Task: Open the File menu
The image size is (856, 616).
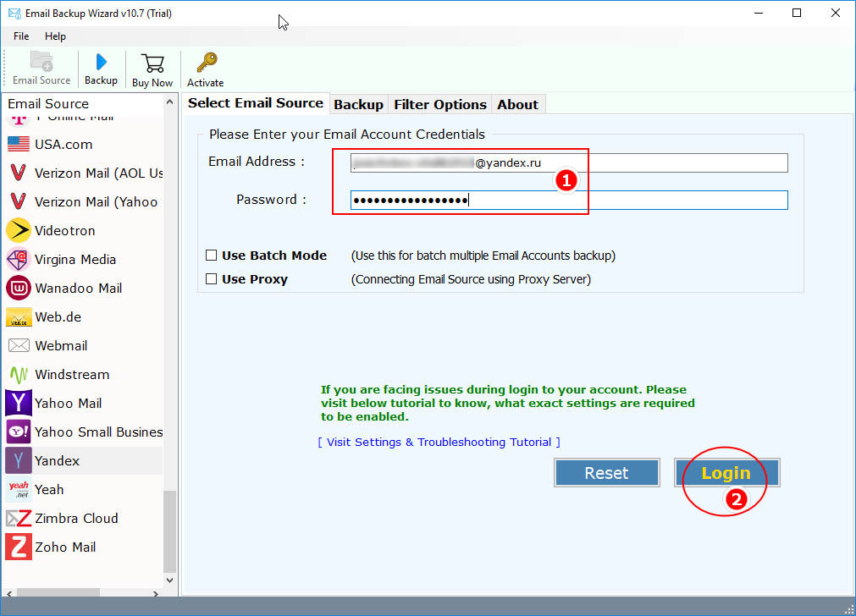Action: tap(21, 36)
